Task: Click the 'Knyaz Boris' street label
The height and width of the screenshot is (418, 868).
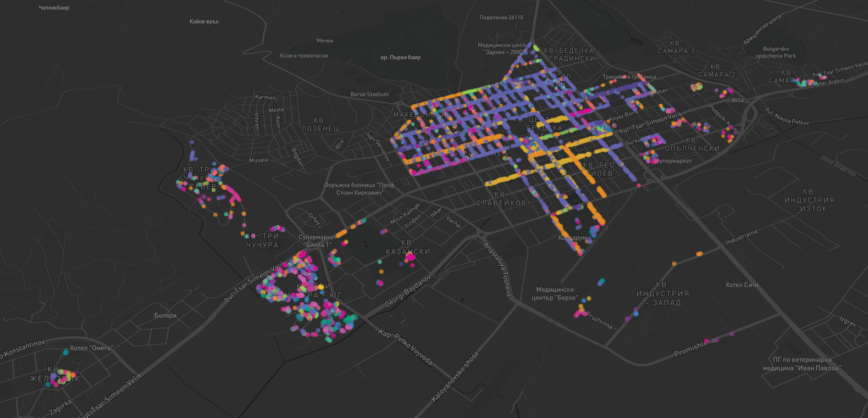Action: pyautogui.click(x=623, y=116)
